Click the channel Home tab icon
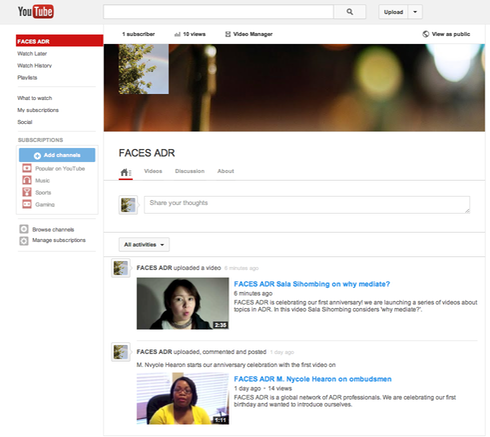 pyautogui.click(x=126, y=172)
